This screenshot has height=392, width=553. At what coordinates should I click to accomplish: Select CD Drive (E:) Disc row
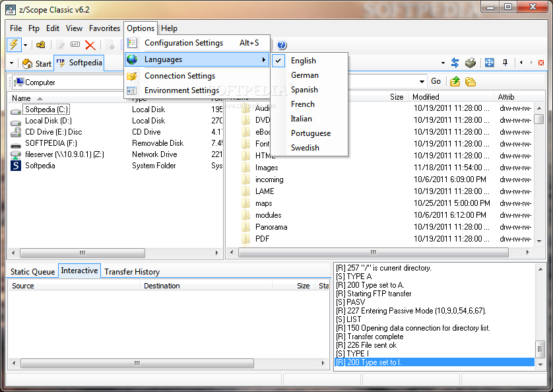(115, 132)
